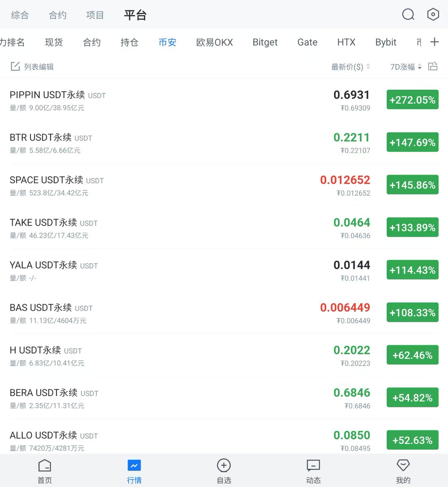Click the list edit icon above PIPPIN
The height and width of the screenshot is (487, 448).
pos(15,66)
